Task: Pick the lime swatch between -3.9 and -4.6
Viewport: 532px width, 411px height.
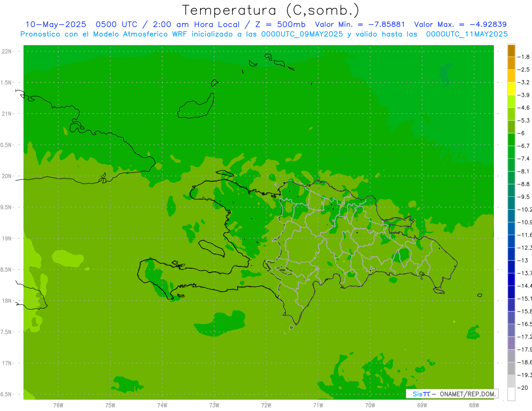Action: 511,102
